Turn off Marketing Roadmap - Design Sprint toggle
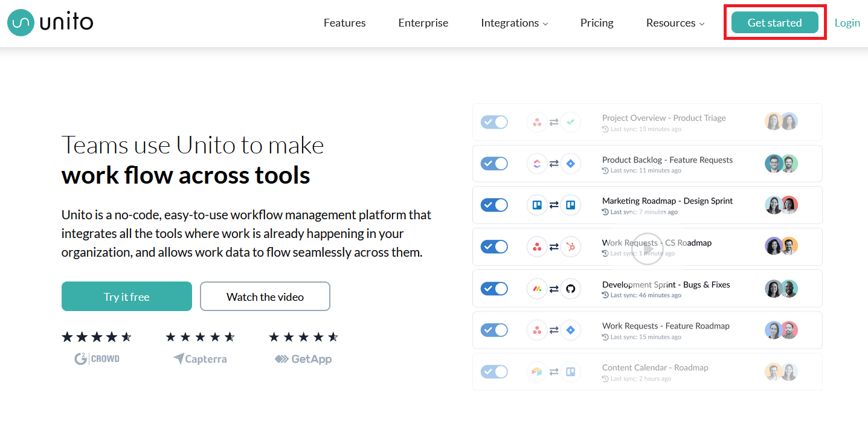This screenshot has height=421, width=868. click(x=494, y=205)
